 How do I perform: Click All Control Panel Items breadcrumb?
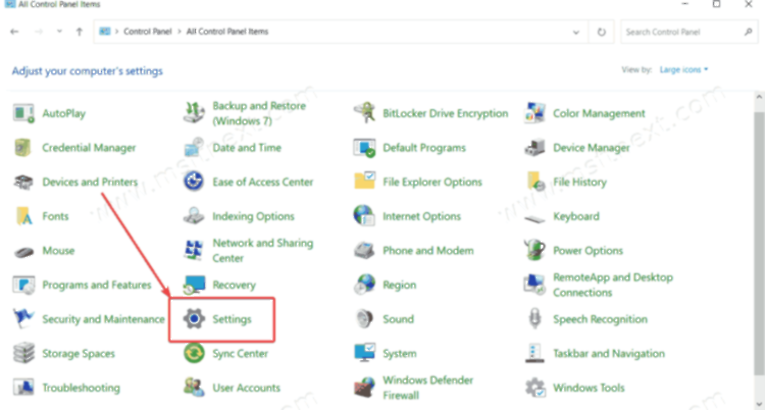point(227,32)
